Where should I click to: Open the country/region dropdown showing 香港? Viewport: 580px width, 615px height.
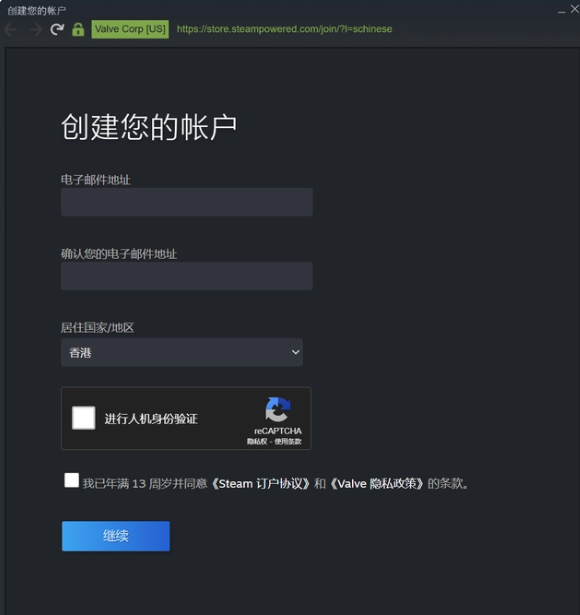point(182,352)
